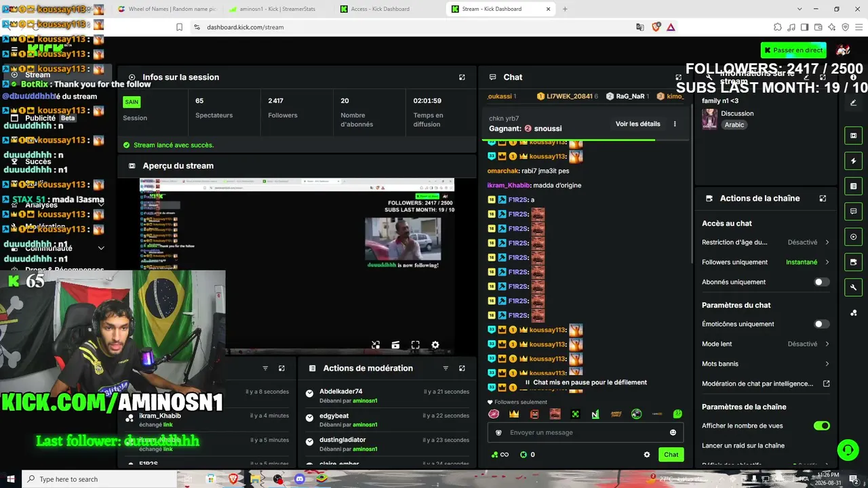Screen dimensions: 868x488
Task: Open aminosn1 link under Abdelkader74
Action: tap(365, 401)
